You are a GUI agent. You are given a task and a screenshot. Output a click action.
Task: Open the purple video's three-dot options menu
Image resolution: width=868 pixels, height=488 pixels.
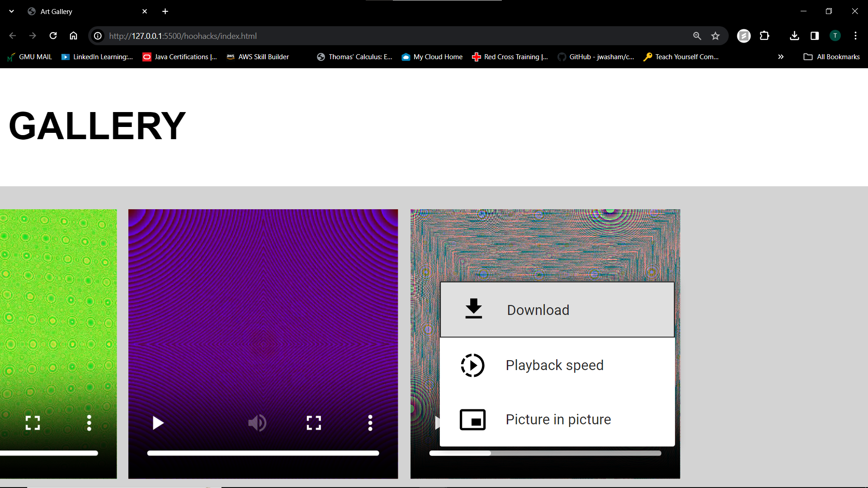(370, 423)
